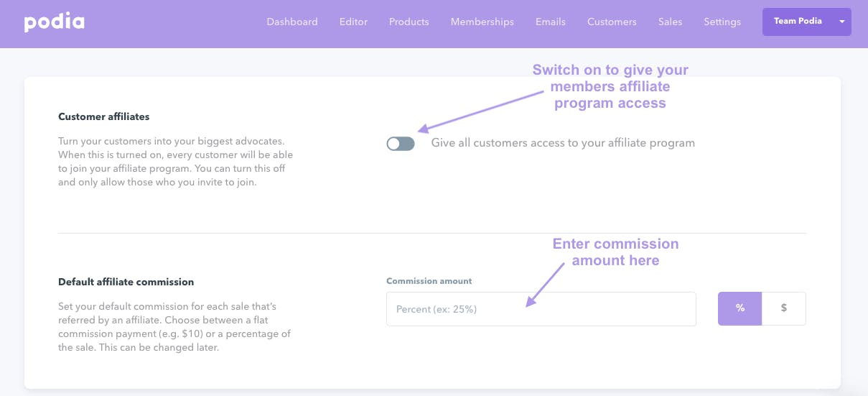Image resolution: width=868 pixels, height=396 pixels.
Task: Open the Products menu item
Action: click(x=409, y=22)
